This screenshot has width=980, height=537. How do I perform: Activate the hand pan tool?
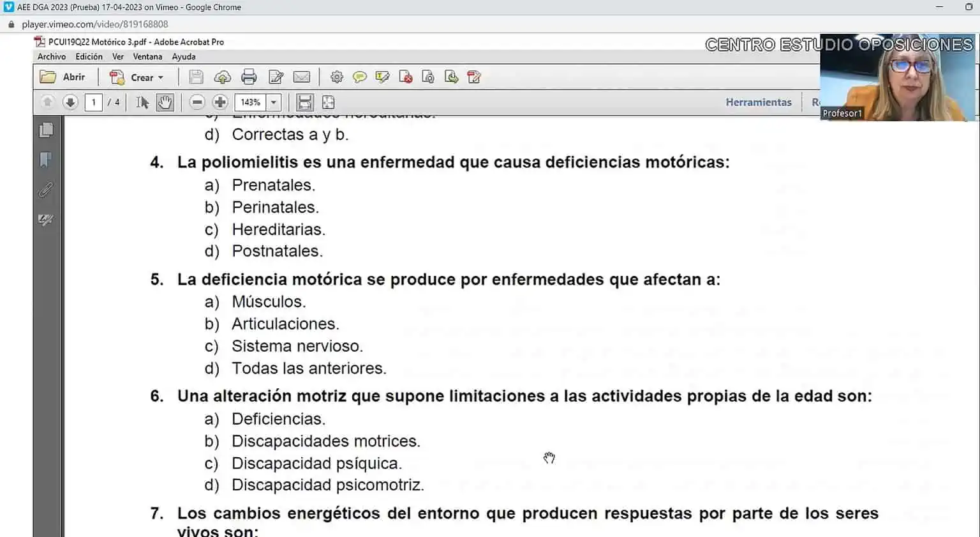point(165,102)
